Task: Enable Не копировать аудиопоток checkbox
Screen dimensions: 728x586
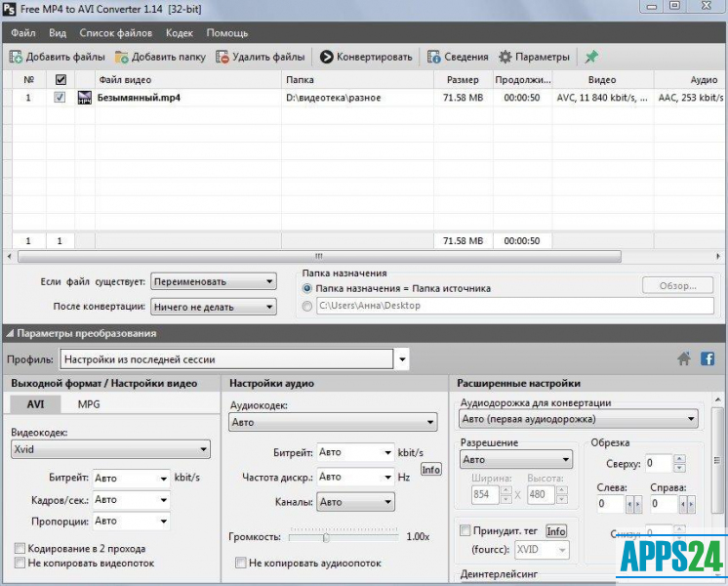Action: [241, 563]
